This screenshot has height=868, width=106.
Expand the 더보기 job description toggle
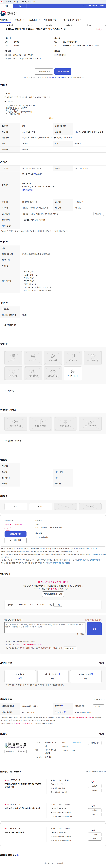point(53,118)
